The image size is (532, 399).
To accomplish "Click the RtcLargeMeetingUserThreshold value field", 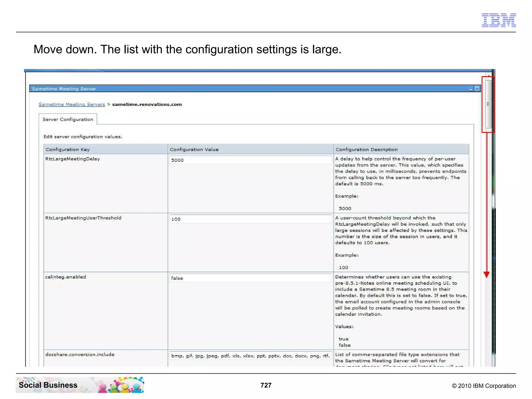I will 250,219.
